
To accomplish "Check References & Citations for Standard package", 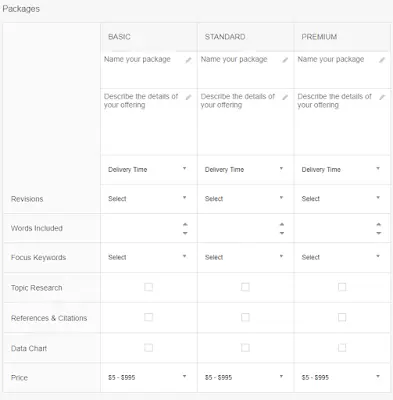I will 245,317.
